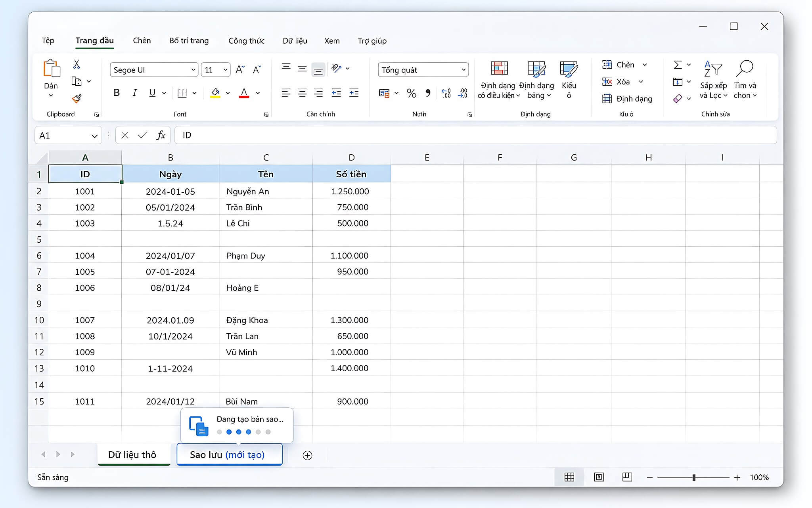Toggle middle vertical alignment
Image resolution: width=812 pixels, height=508 pixels.
pos(302,69)
